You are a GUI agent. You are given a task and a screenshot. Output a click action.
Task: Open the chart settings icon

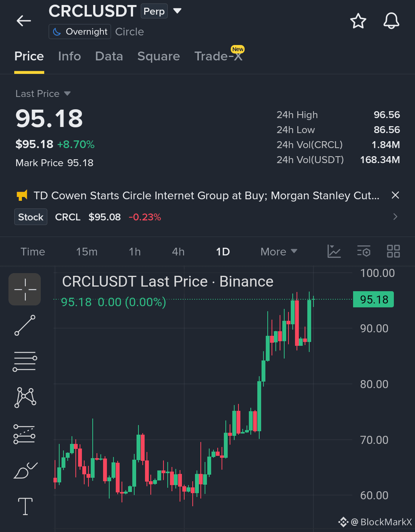(363, 251)
